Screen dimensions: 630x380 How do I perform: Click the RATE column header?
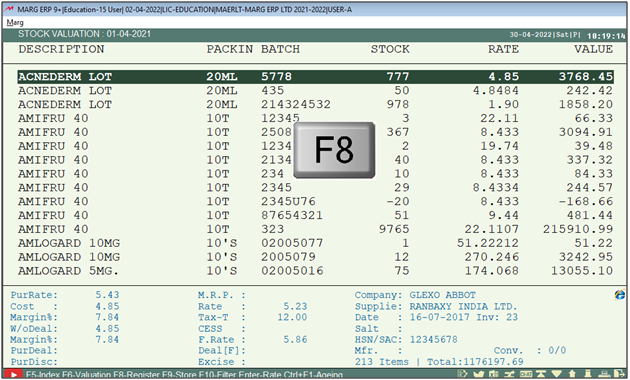click(x=503, y=49)
